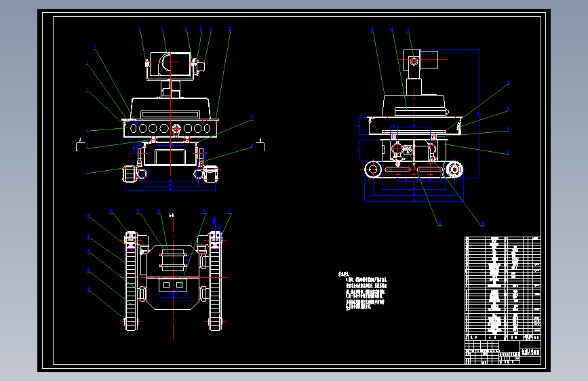This screenshot has height=381, width=588.
Task: Select the A-A section top view
Action: point(173,281)
